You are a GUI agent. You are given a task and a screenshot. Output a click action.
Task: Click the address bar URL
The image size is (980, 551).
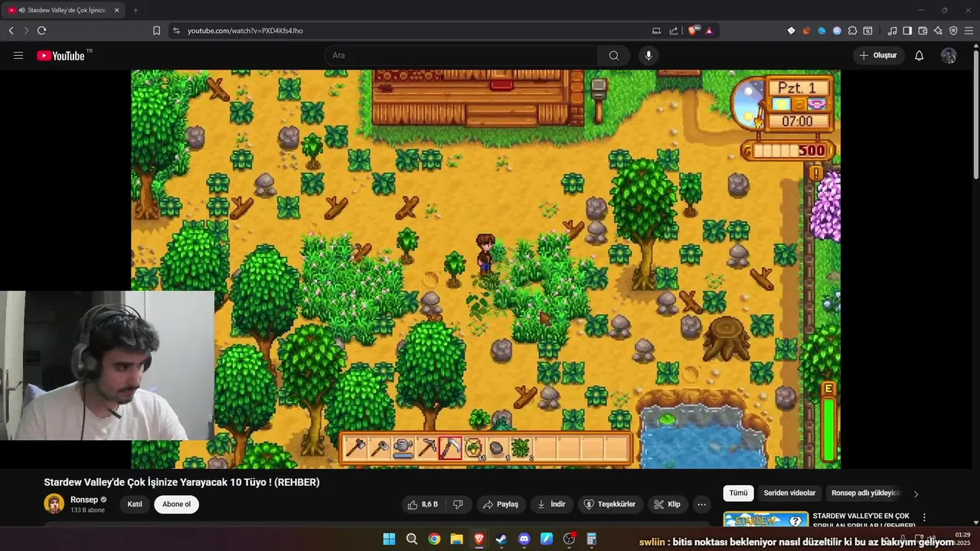245,31
